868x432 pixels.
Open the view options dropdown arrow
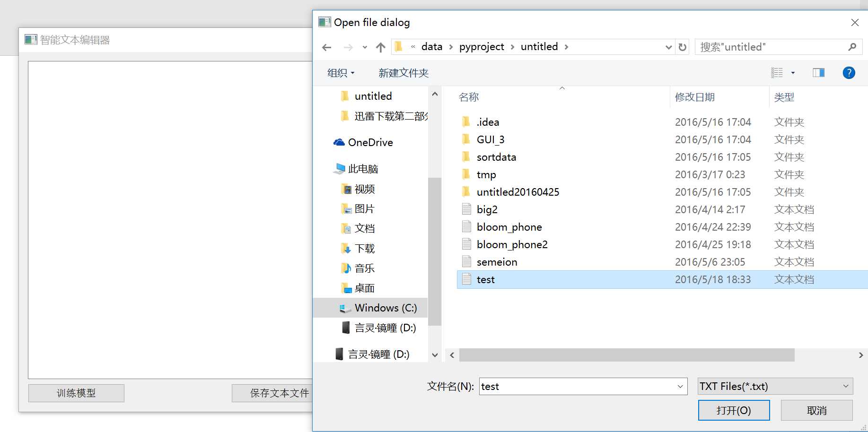[793, 72]
